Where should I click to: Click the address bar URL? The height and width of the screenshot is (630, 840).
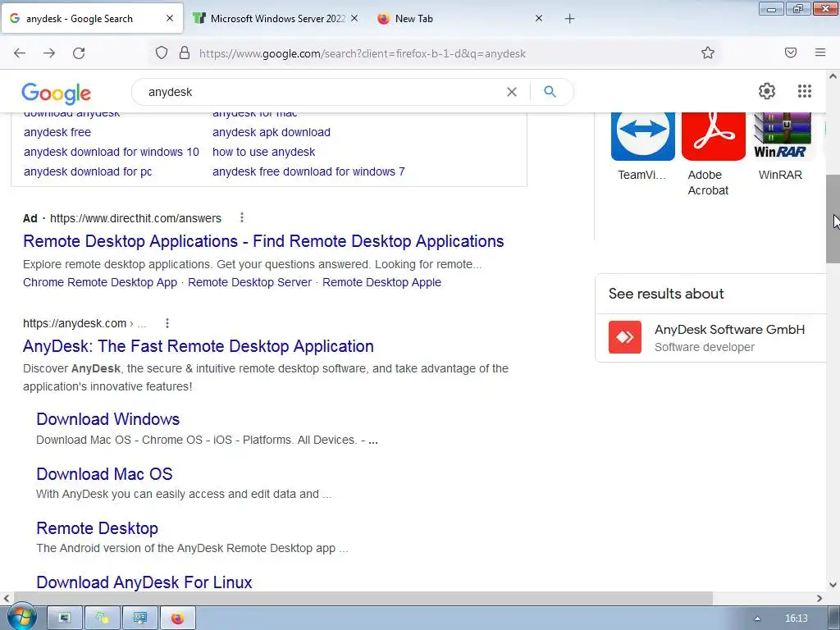coord(362,53)
